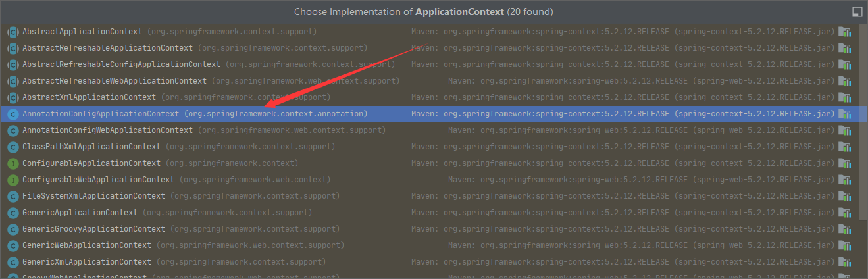The width and height of the screenshot is (868, 279).
Task: Click the ClassPathXmlApplicationContext class icon
Action: (13, 147)
